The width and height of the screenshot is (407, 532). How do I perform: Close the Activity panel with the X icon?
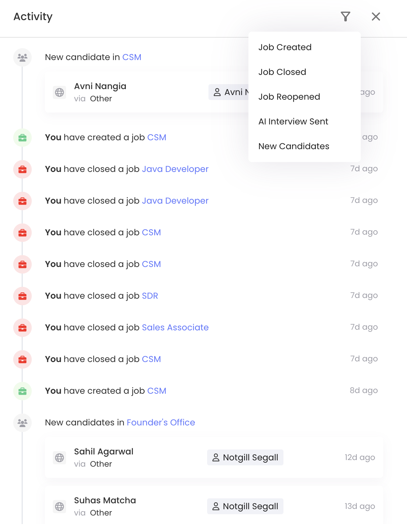[x=376, y=17]
